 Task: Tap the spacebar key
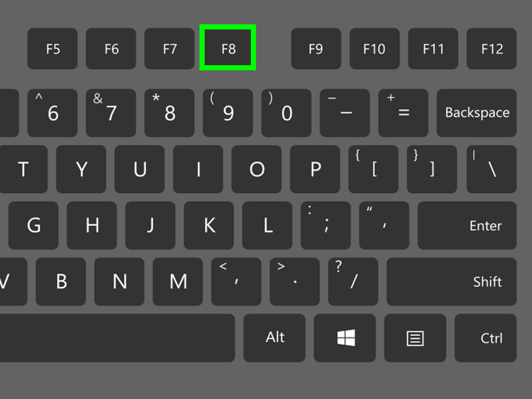[117, 338]
